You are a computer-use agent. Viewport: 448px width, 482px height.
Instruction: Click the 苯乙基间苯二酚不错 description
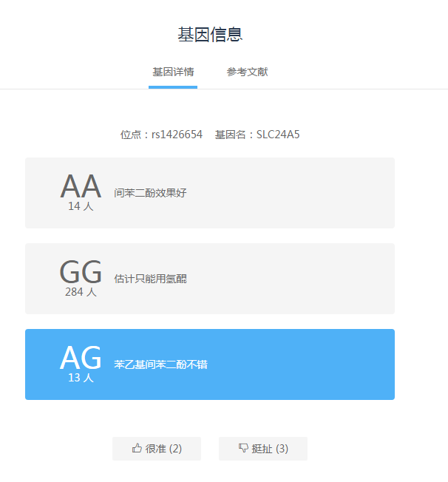[x=161, y=364]
